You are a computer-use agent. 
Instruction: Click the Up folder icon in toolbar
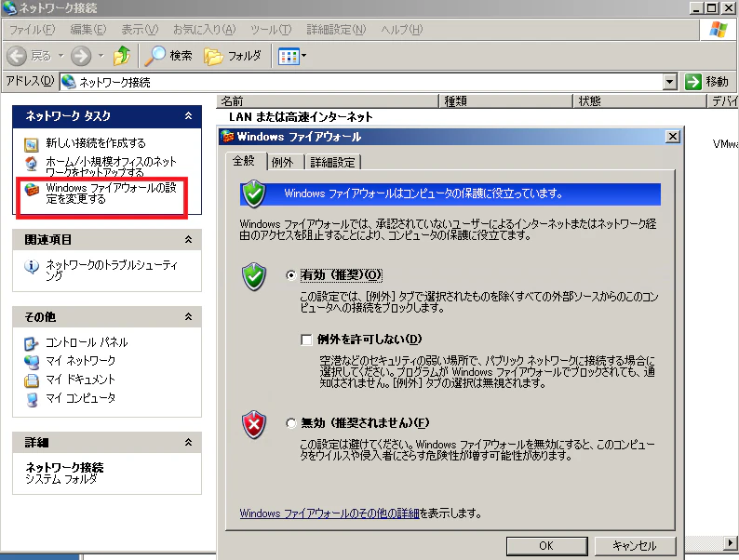[x=122, y=56]
